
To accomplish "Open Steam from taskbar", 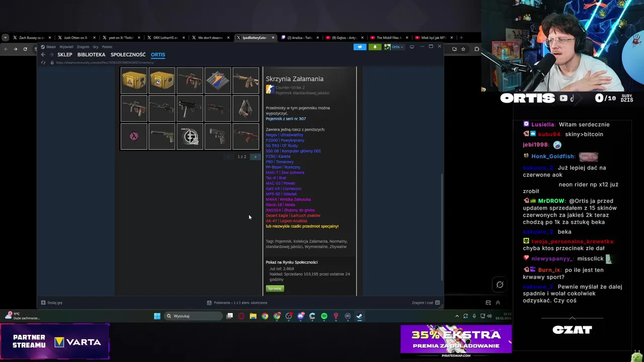I will (359, 316).
